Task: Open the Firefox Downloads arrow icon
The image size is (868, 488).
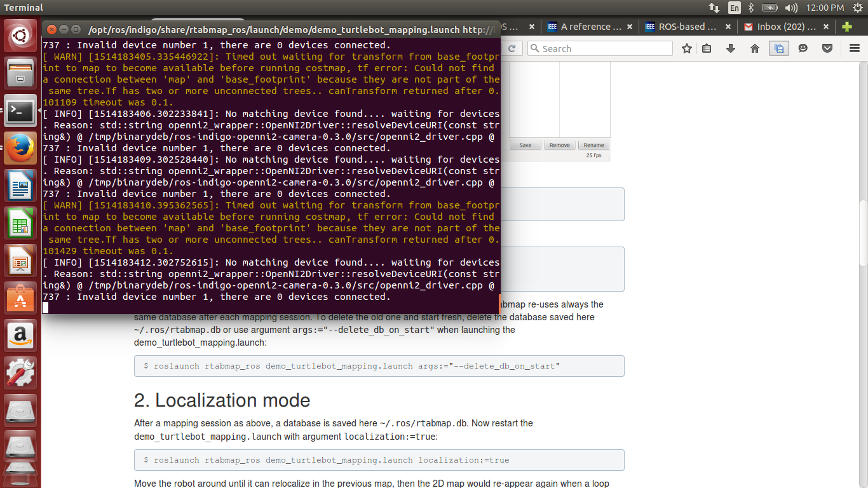Action: point(731,49)
